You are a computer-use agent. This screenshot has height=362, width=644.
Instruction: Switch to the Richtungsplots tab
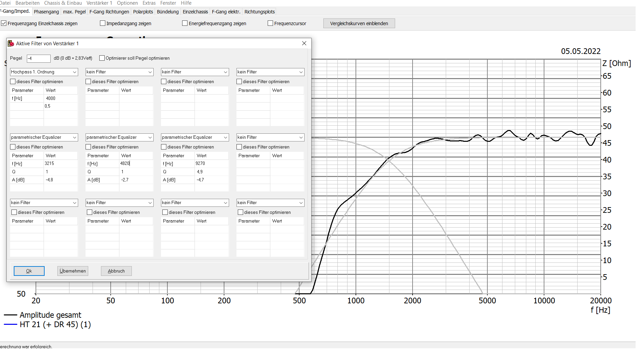(x=260, y=12)
